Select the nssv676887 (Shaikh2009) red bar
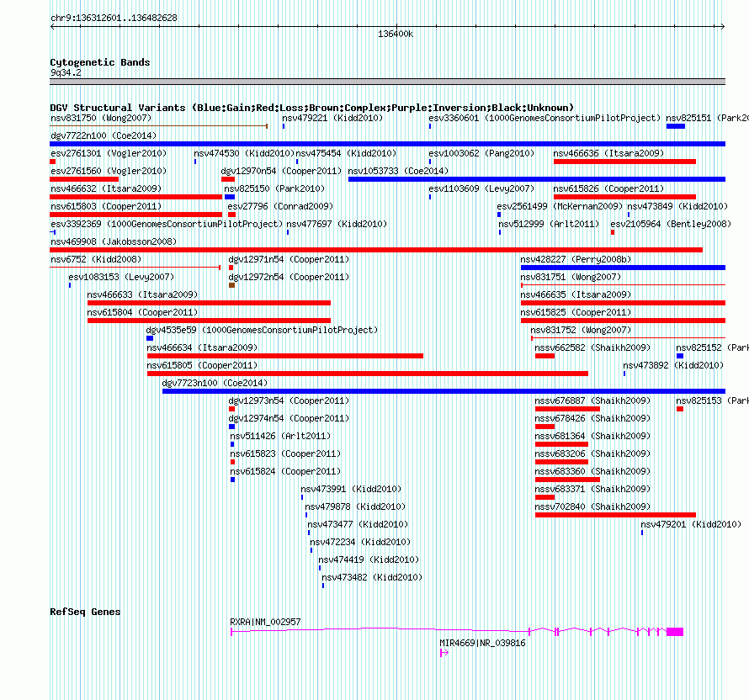The height and width of the screenshot is (700, 749). pyautogui.click(x=567, y=409)
